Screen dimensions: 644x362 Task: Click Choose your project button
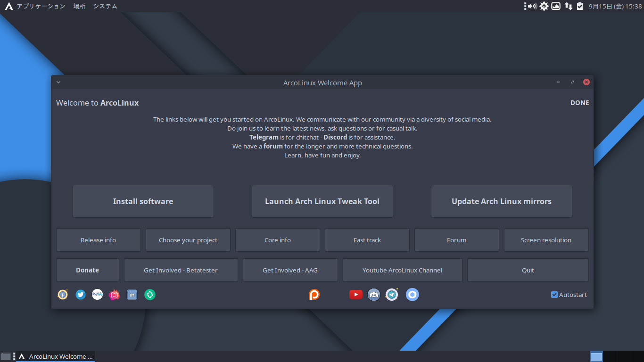[x=188, y=240]
